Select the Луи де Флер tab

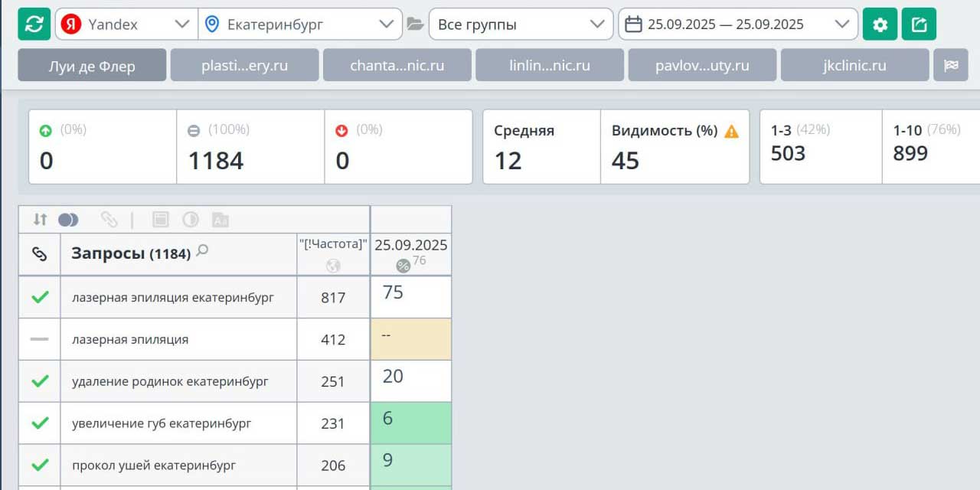[92, 65]
